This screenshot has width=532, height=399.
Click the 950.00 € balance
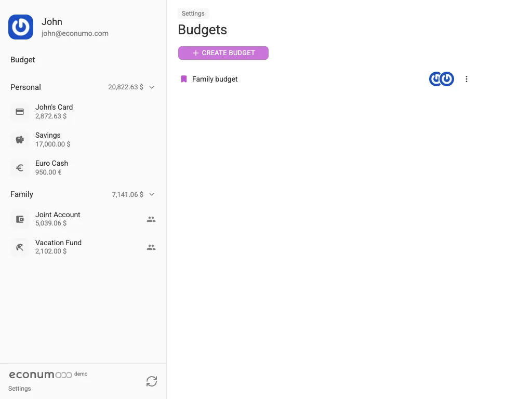point(48,172)
